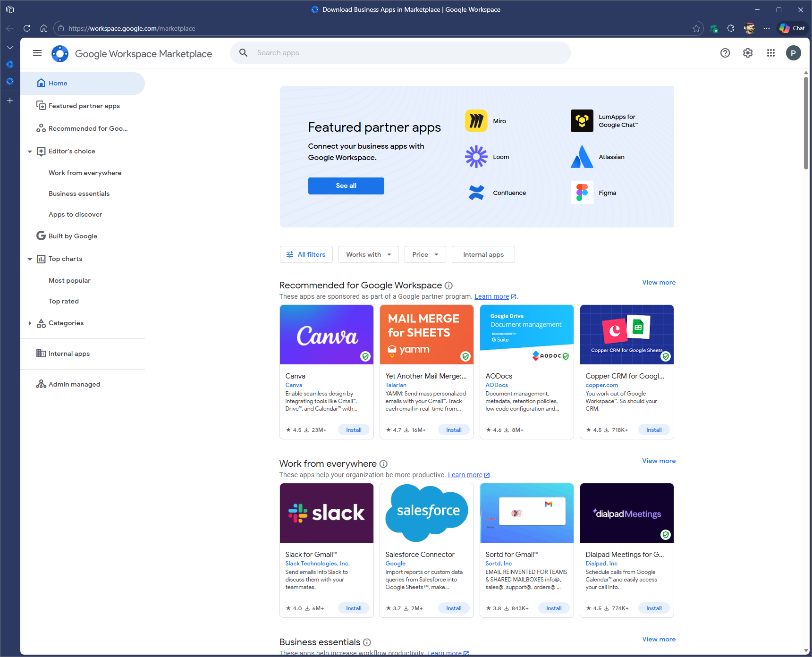The image size is (812, 657).
Task: Toggle the Internal apps filter chip
Action: coord(483,254)
